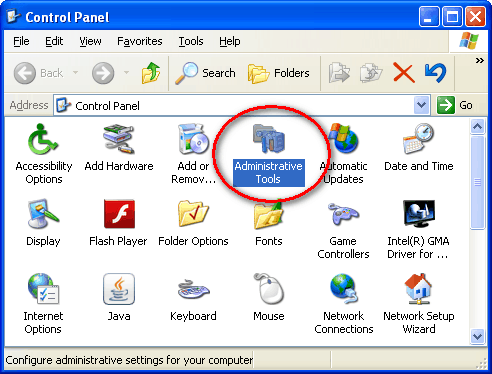492x374 pixels.
Task: Click the Search toolbar button
Action: [205, 73]
